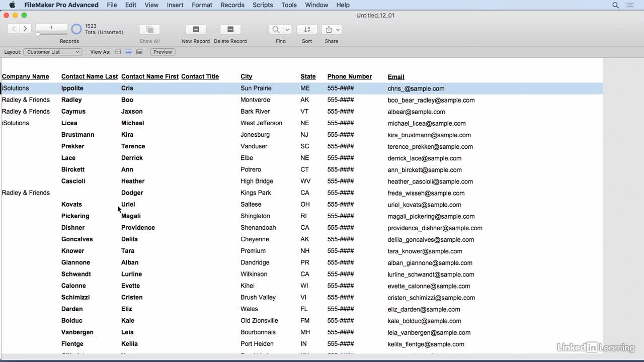Click the Share icon

click(329, 29)
